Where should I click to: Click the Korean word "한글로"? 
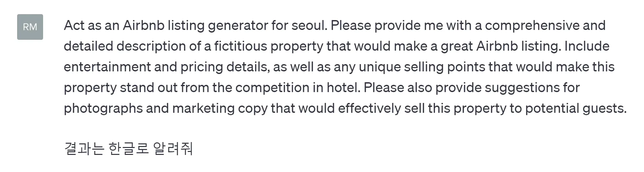129,149
